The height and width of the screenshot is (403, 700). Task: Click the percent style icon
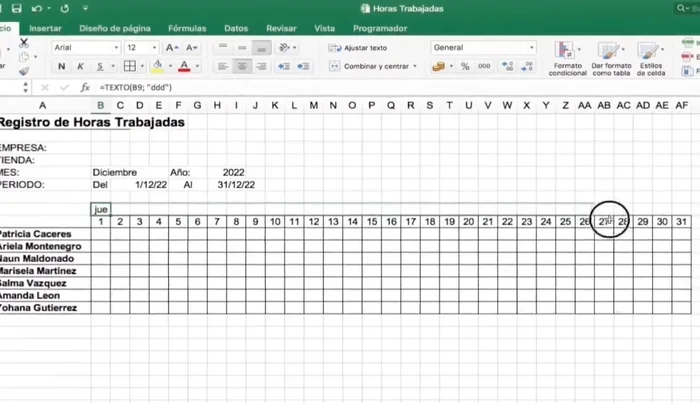coord(465,66)
